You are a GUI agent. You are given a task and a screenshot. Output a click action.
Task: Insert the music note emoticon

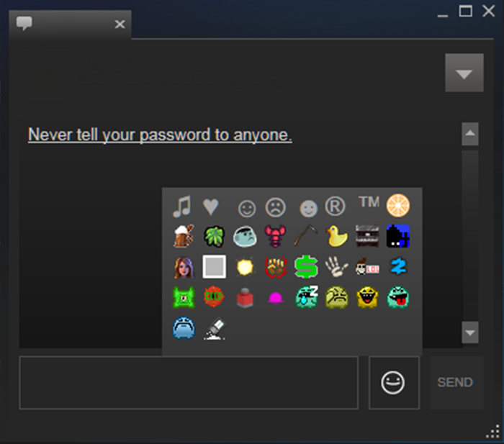coord(182,206)
